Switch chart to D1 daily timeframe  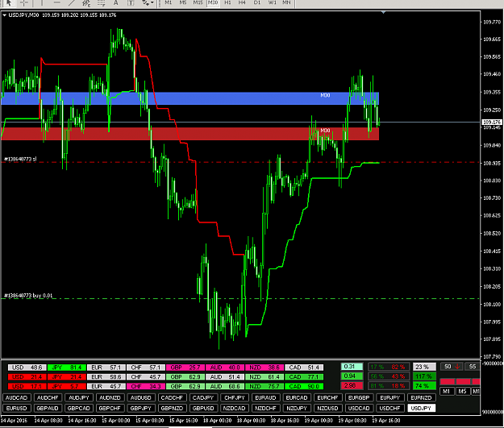(257, 2)
